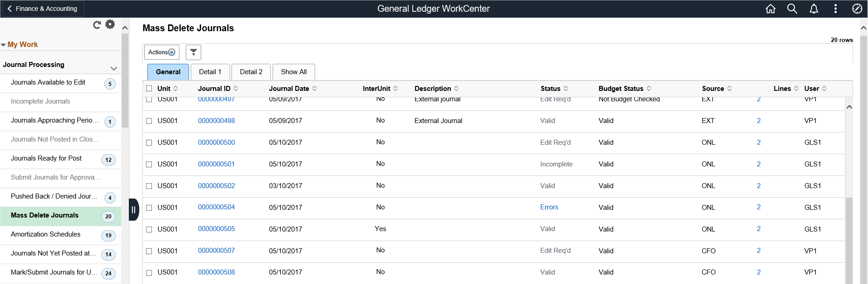This screenshot has height=284, width=868.
Task: Collapse the Journal Processing section
Action: click(113, 68)
